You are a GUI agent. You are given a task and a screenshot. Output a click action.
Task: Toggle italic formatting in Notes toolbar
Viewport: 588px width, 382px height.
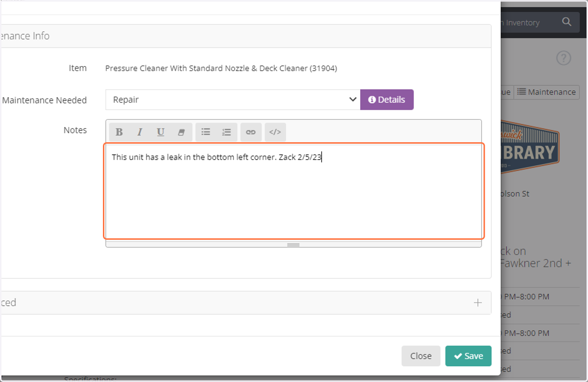point(140,132)
